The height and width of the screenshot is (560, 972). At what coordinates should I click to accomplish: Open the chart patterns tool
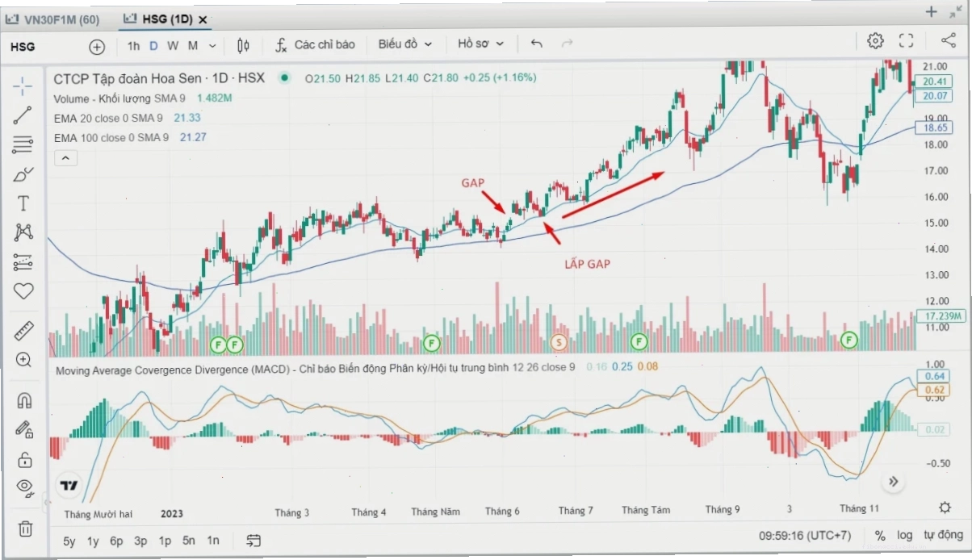[x=23, y=232]
